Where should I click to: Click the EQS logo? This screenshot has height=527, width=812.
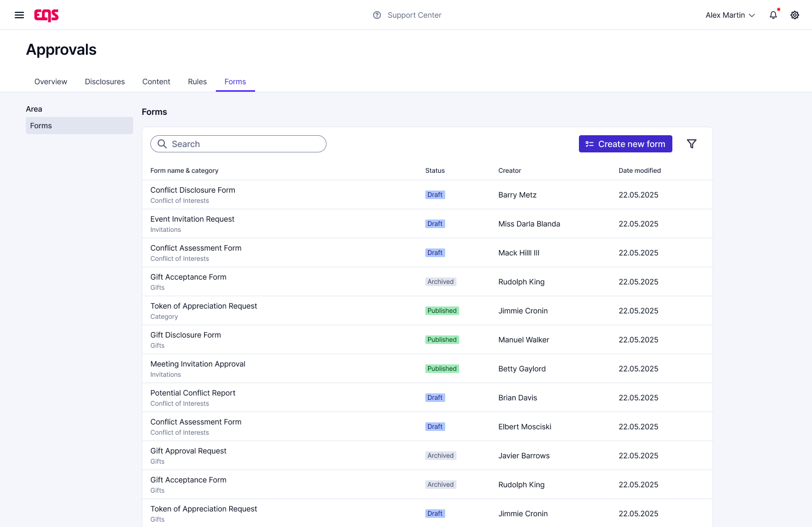pyautogui.click(x=47, y=15)
